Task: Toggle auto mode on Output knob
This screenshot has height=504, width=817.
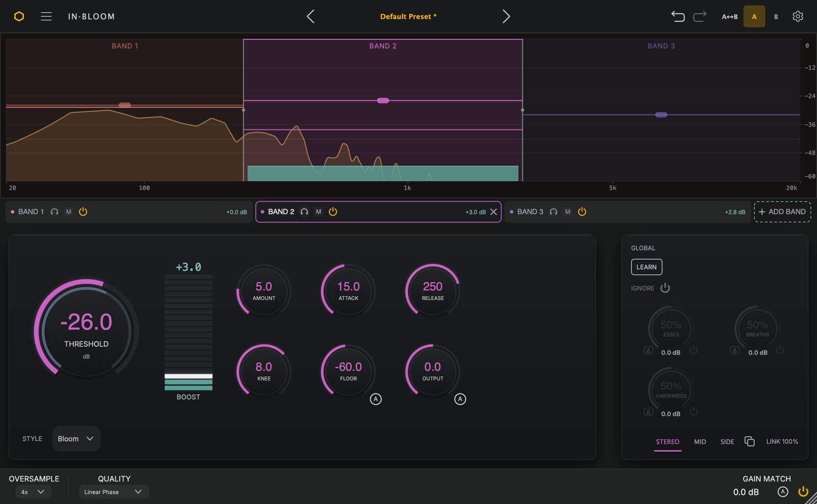Action: [x=460, y=399]
